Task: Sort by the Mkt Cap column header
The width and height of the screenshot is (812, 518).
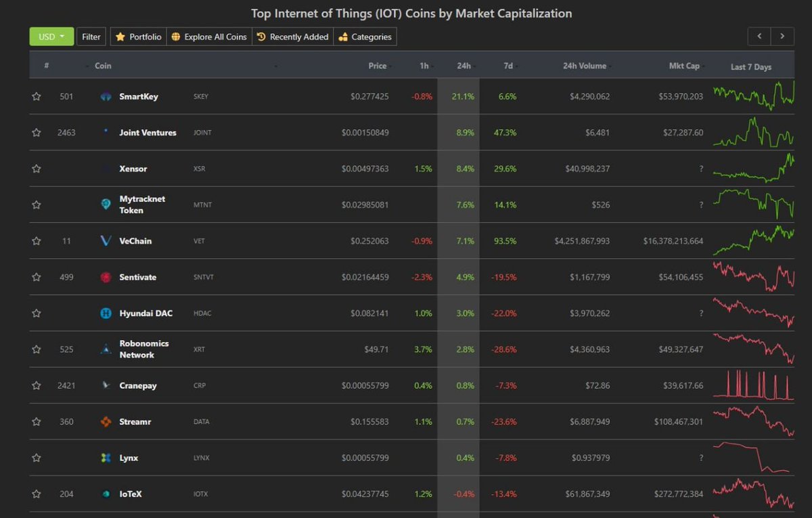Action: 684,66
